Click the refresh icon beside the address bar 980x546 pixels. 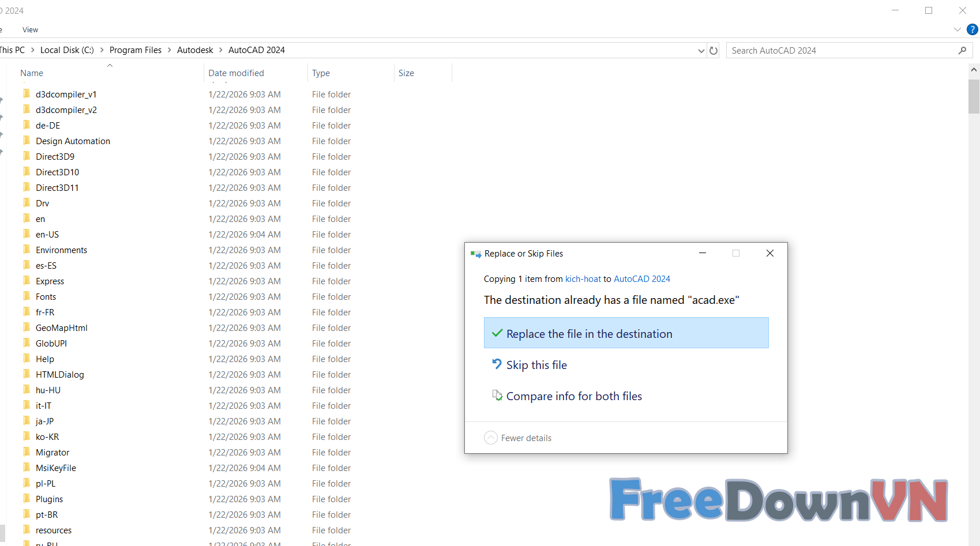[714, 51]
